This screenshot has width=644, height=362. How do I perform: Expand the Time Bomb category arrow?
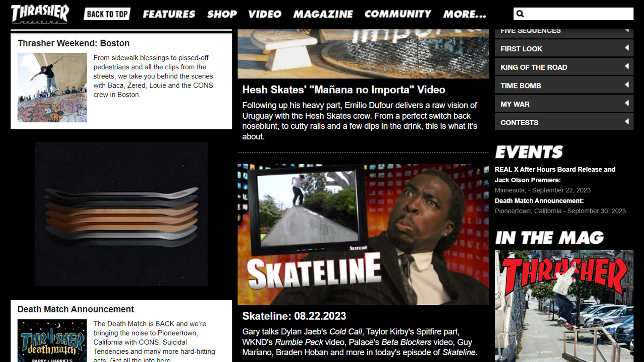(x=627, y=85)
